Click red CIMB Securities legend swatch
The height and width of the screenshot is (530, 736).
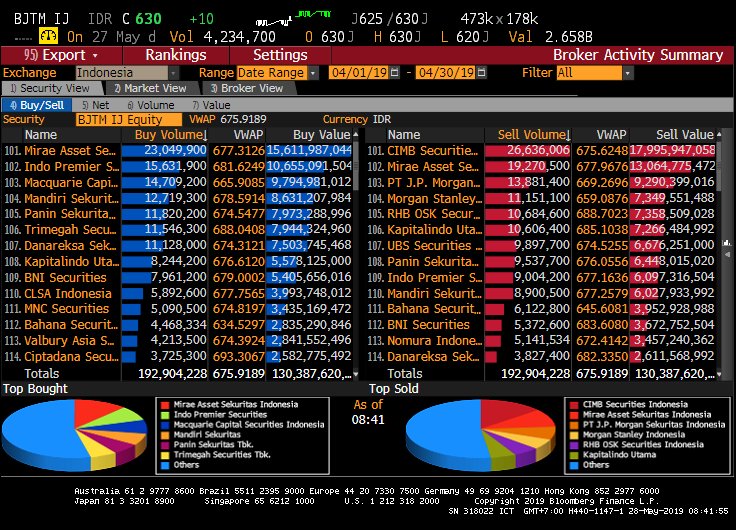tap(574, 405)
